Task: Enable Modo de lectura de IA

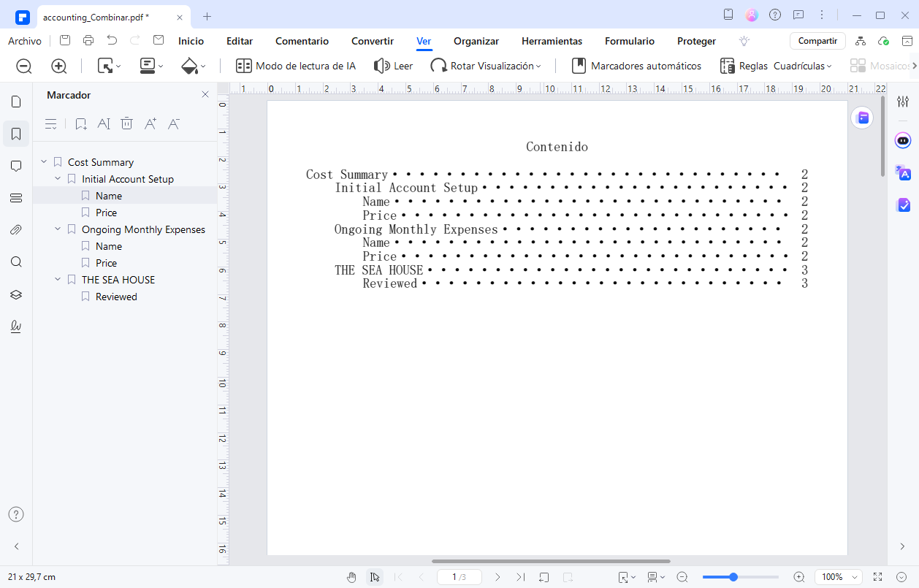Action: tap(295, 65)
